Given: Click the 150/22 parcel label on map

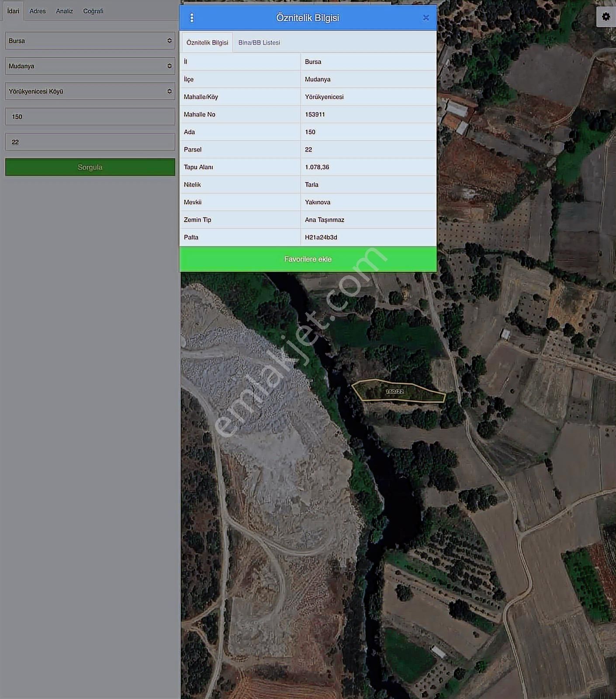Looking at the screenshot, I should tap(395, 391).
